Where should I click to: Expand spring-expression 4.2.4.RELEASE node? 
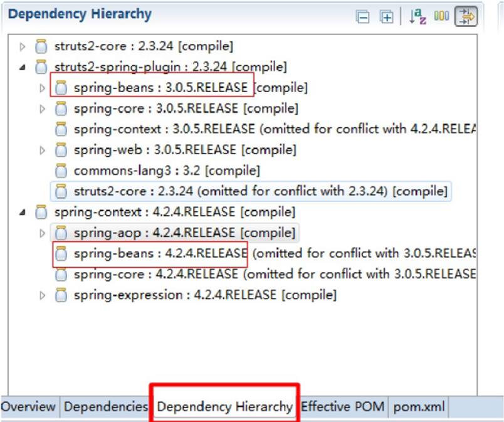pos(42,295)
